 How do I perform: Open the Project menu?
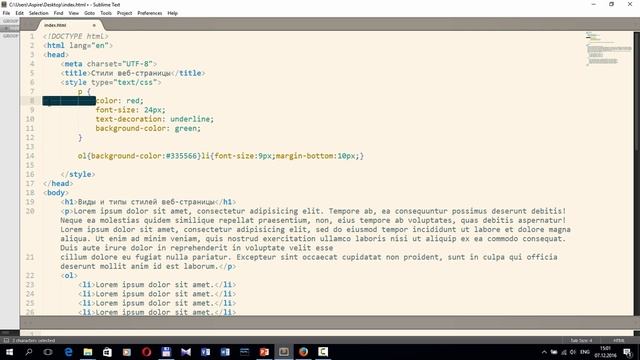124,13
